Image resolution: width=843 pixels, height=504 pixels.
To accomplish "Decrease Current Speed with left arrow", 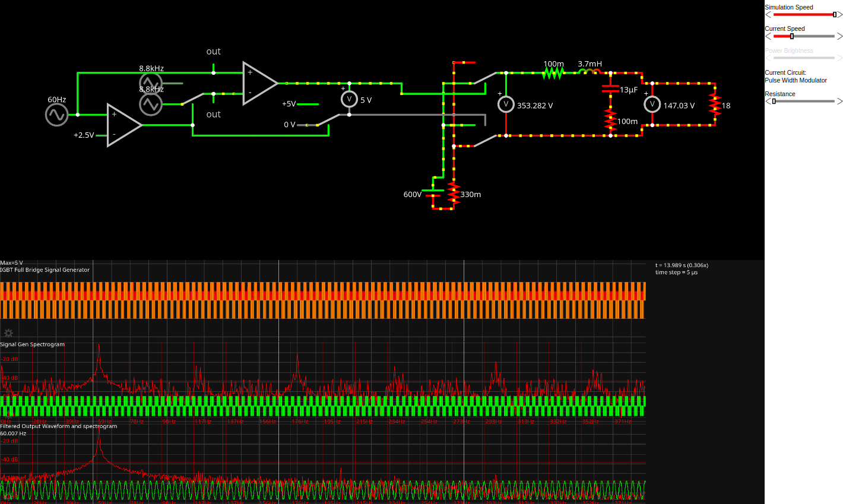I will pos(768,36).
